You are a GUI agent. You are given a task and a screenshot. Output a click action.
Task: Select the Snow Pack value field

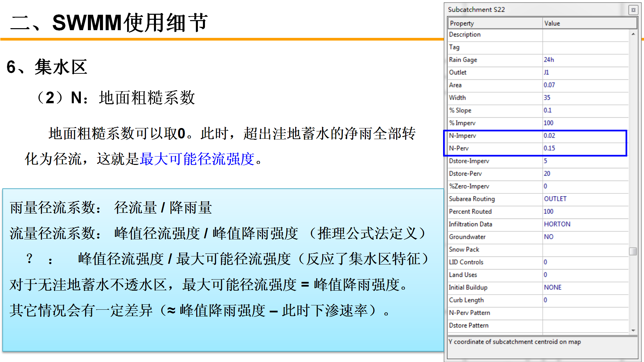pos(585,250)
